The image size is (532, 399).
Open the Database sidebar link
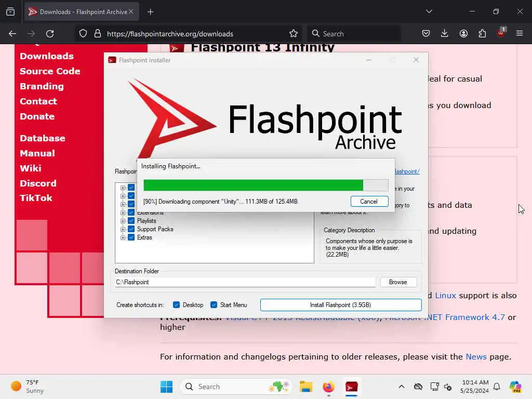(x=43, y=138)
